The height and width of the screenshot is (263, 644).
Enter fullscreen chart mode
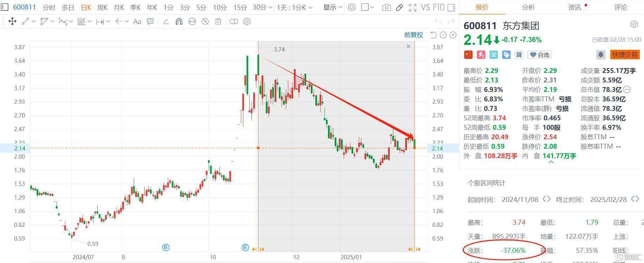(413, 7)
